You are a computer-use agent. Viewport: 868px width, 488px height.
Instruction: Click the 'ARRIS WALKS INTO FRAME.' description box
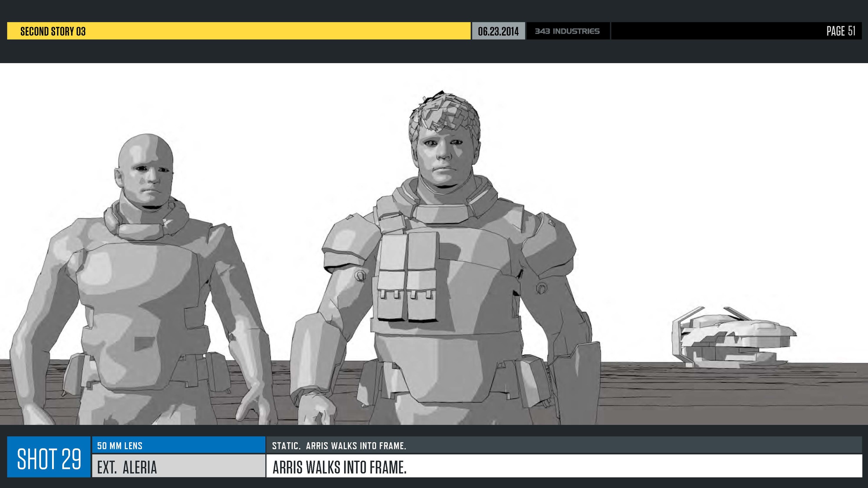coord(564,466)
